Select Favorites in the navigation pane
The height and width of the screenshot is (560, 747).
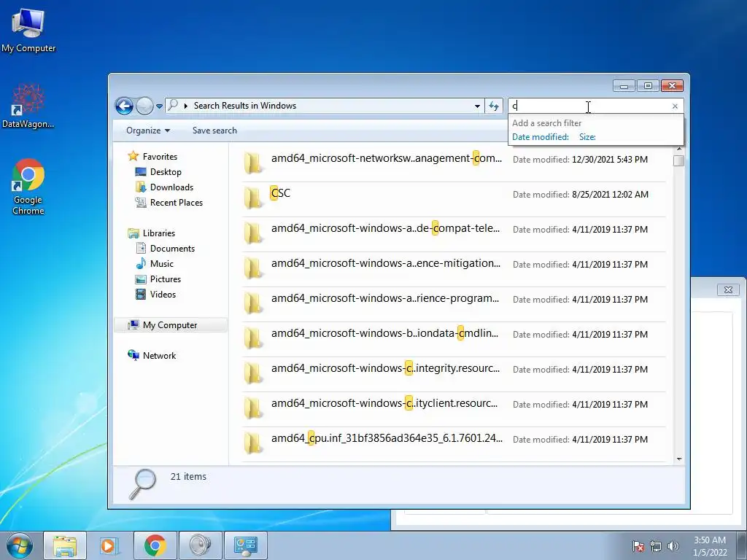(160, 157)
